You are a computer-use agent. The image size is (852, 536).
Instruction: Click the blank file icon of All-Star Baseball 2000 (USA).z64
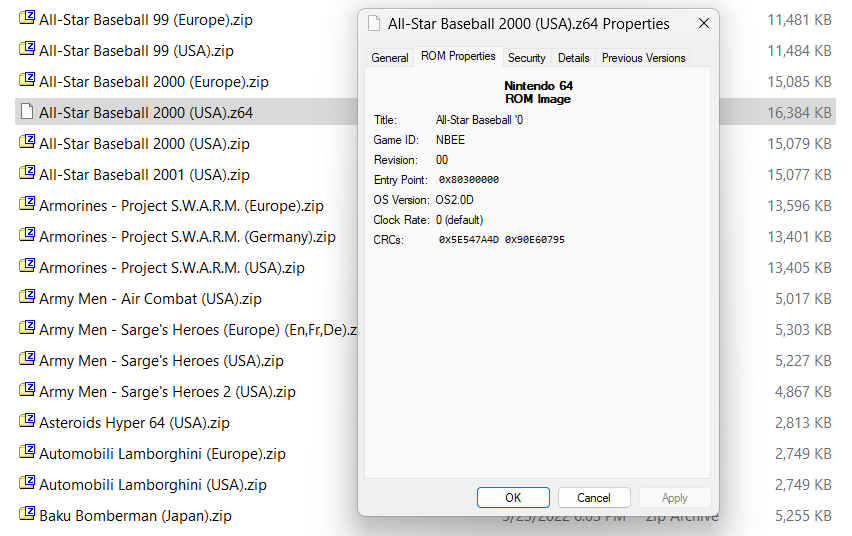tap(27, 111)
